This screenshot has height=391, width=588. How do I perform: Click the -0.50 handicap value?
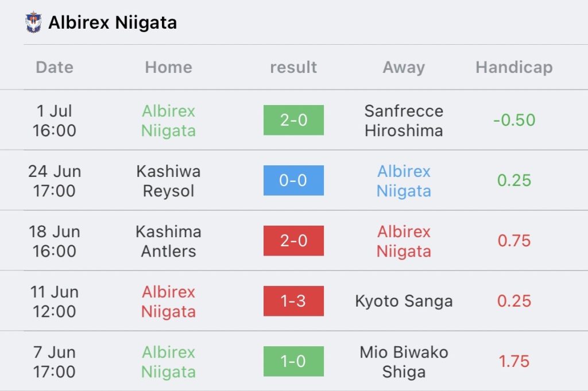(x=514, y=120)
